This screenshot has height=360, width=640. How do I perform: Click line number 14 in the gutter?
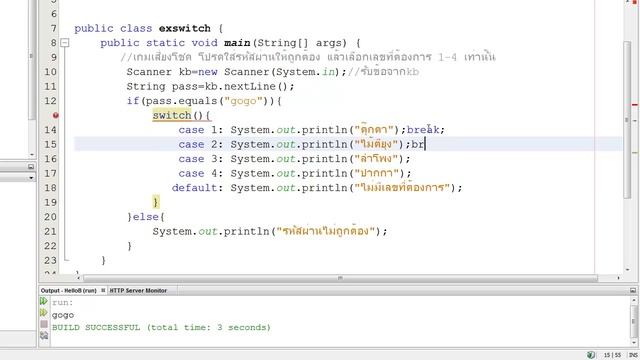[50, 130]
